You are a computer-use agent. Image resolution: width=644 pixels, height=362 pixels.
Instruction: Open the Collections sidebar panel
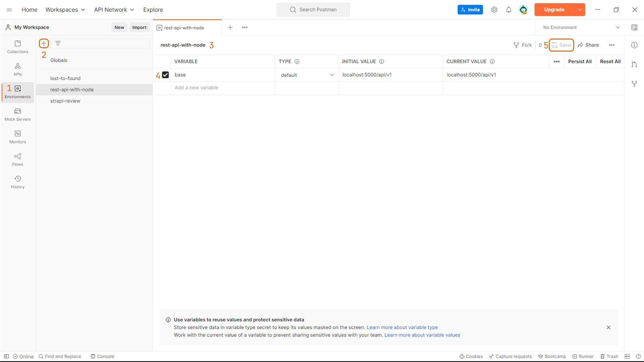coord(17,47)
